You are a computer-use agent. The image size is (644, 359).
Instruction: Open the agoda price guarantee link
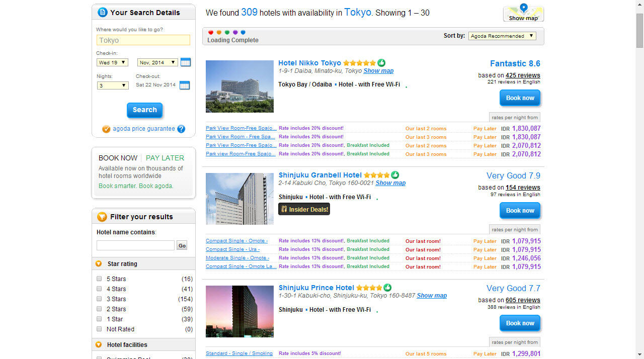coord(144,129)
